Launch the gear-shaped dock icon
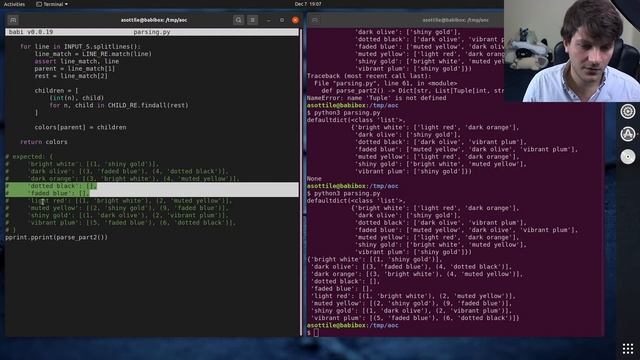640x360 pixels. (628, 111)
